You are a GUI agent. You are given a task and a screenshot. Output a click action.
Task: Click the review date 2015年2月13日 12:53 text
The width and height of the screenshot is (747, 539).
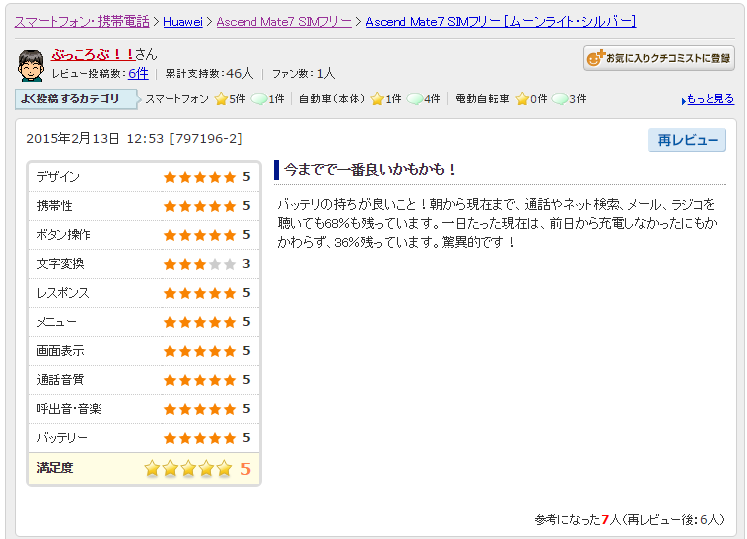coord(95,139)
